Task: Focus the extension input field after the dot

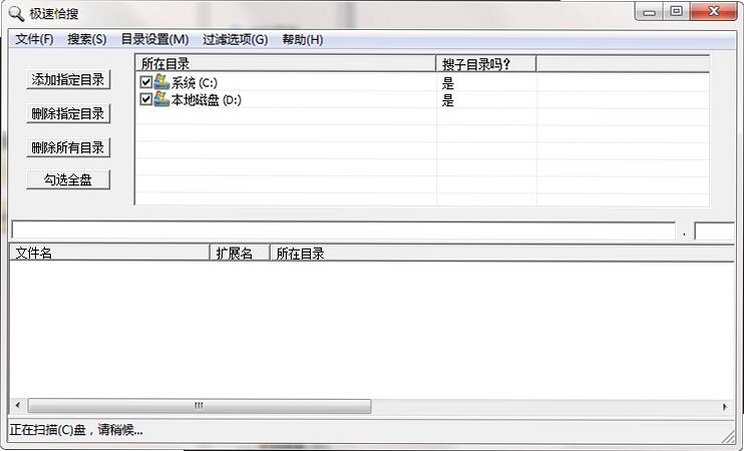Action: coord(714,231)
